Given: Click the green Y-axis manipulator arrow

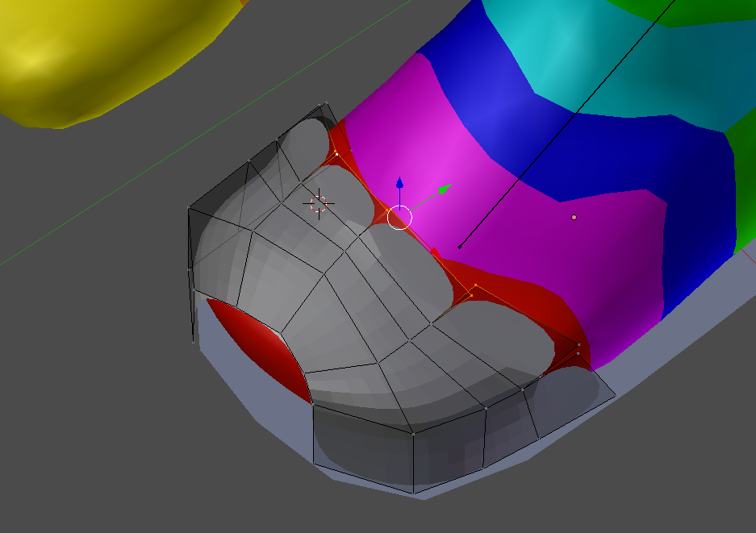Looking at the screenshot, I should click(445, 188).
